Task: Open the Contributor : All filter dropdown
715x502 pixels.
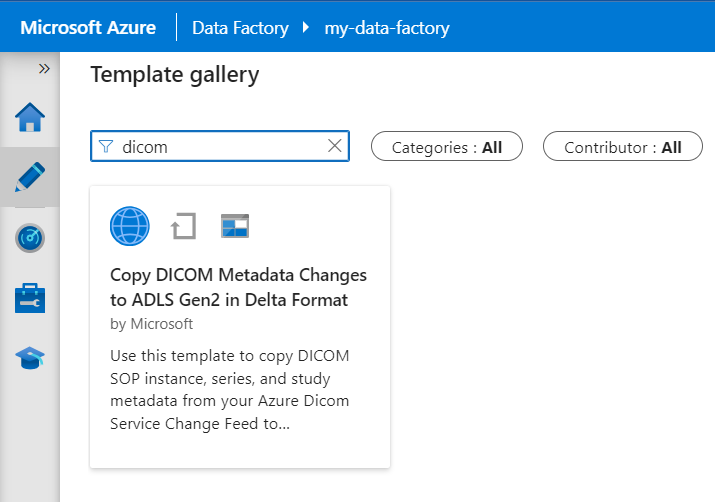Action: pos(622,147)
